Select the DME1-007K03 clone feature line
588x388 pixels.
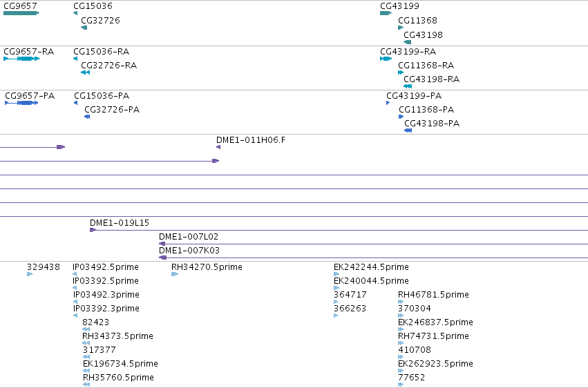(x=374, y=258)
